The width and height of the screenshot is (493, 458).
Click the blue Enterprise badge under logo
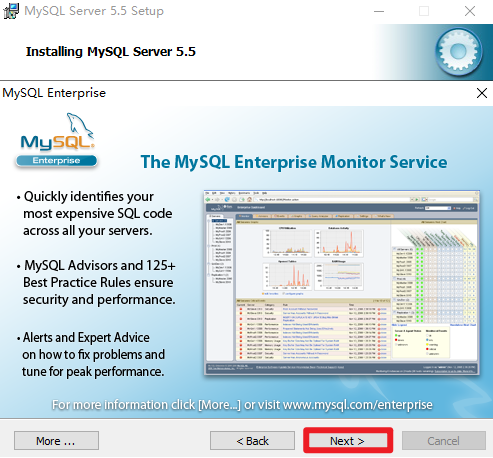56,161
